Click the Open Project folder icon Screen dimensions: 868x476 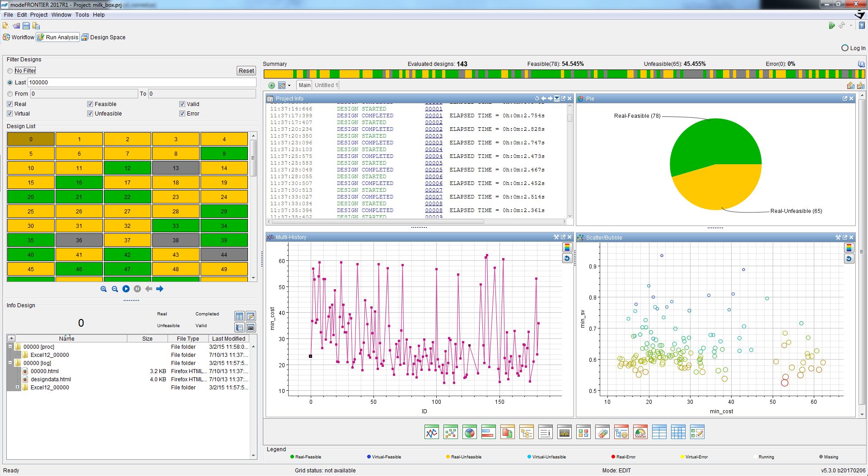point(16,26)
